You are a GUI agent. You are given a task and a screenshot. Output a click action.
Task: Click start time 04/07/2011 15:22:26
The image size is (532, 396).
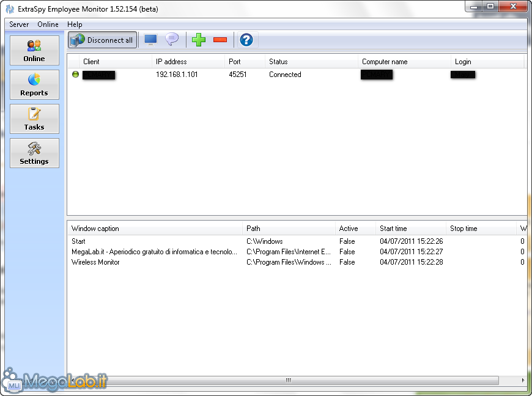coord(411,241)
